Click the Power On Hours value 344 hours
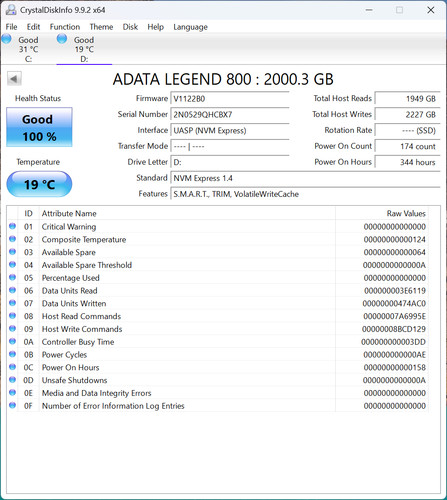The width and height of the screenshot is (447, 500). [407, 162]
